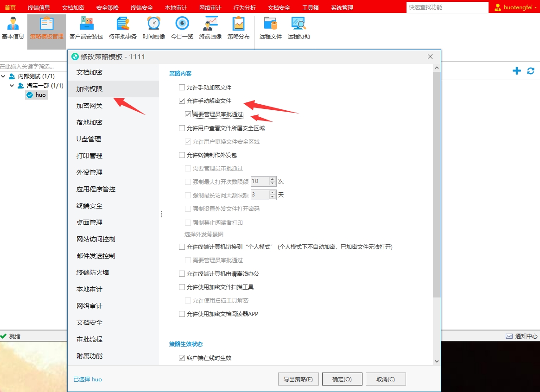Enable 允许使用加密文档阅读器APP checkbox
540x392 pixels.
pyautogui.click(x=182, y=314)
